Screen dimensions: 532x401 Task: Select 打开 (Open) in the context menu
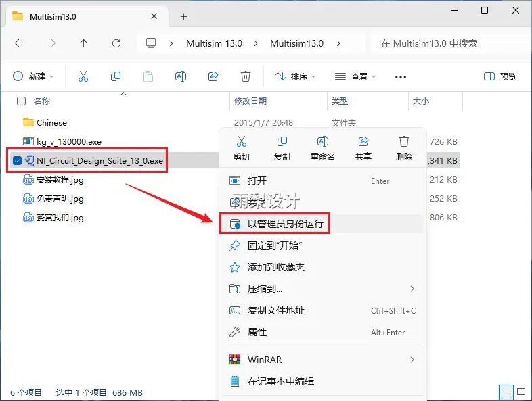tap(322, 181)
